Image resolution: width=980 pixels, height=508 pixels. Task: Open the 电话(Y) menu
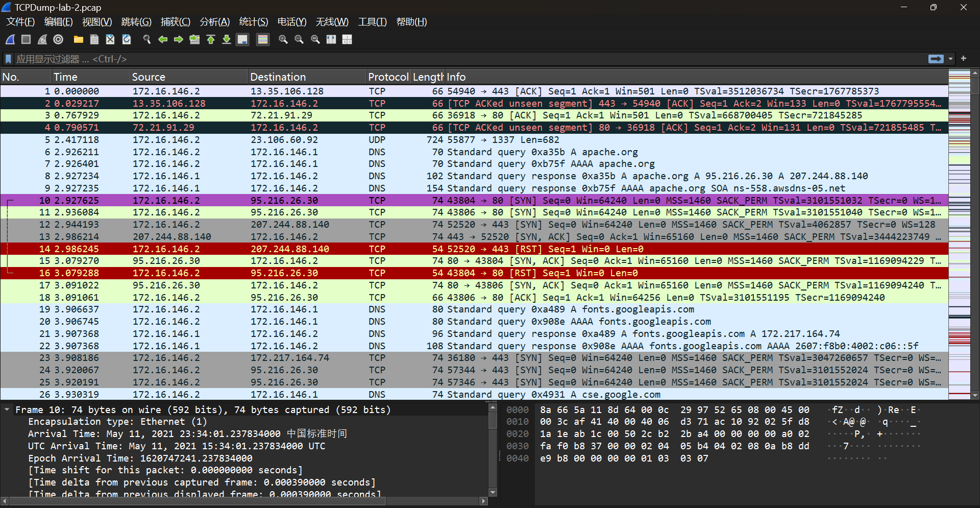point(292,22)
